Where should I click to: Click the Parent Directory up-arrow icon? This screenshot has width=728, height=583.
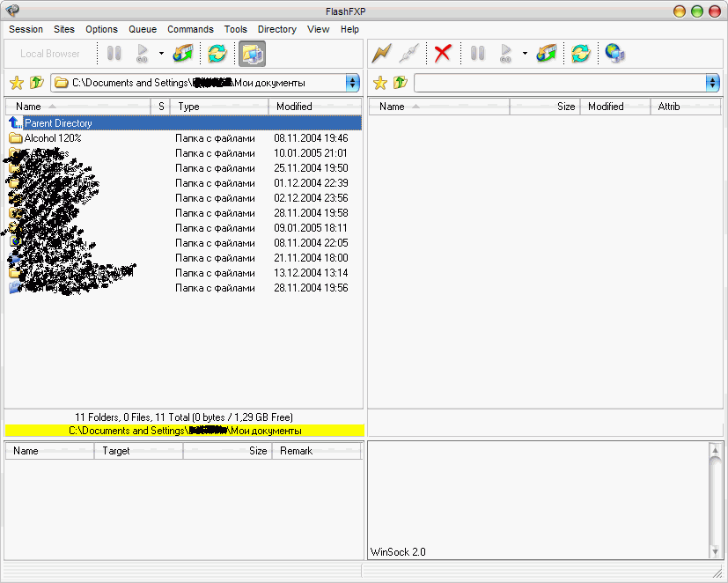click(x=15, y=123)
